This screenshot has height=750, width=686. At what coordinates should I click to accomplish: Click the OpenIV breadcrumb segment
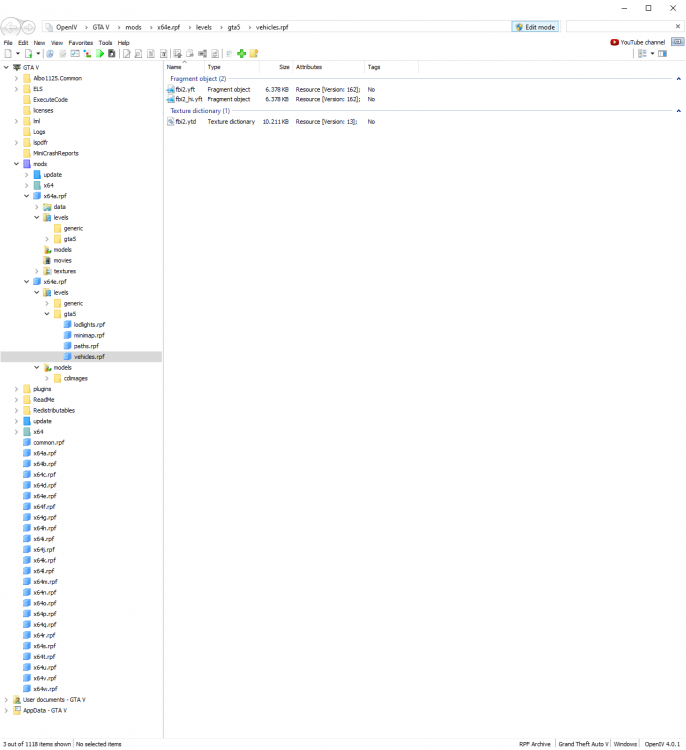pos(66,27)
